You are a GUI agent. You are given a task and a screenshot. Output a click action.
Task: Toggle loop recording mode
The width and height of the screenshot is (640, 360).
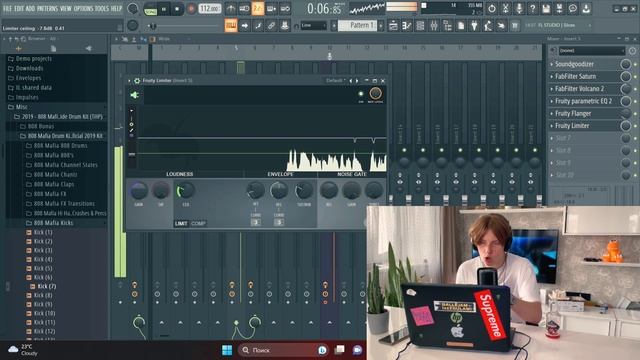284,8
